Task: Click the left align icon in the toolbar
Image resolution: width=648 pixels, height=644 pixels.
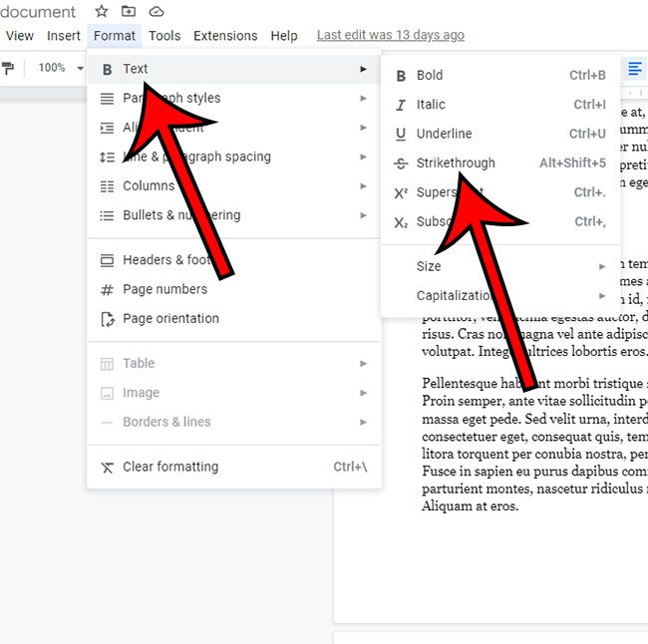Action: pos(634,69)
